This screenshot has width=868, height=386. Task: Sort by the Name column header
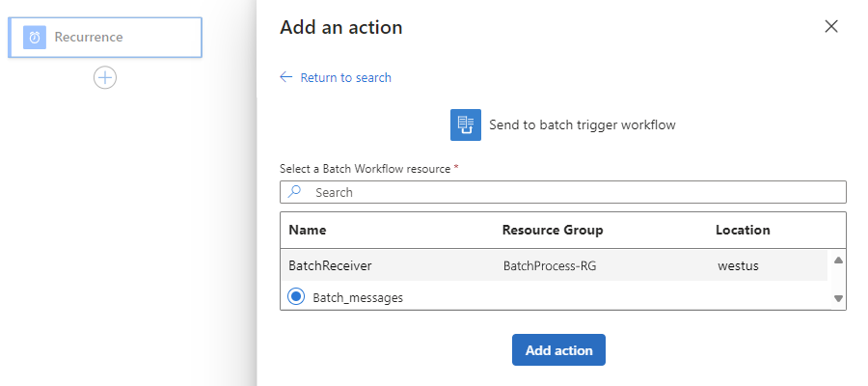308,231
